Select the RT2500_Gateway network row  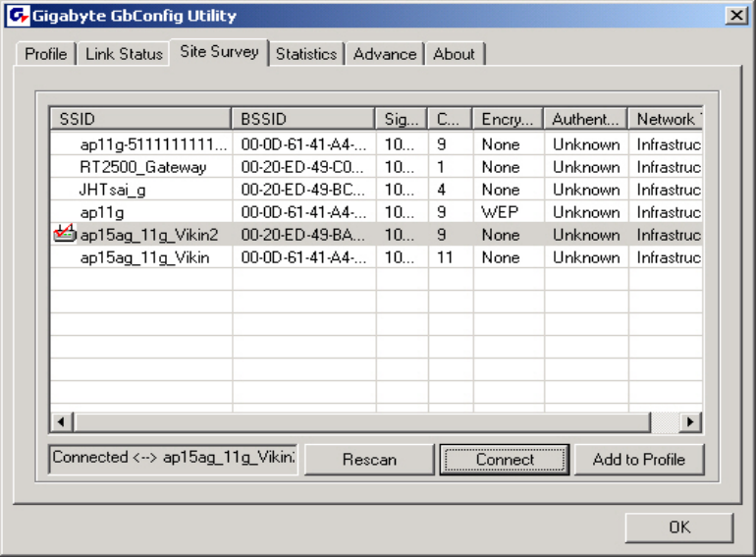[x=376, y=167]
